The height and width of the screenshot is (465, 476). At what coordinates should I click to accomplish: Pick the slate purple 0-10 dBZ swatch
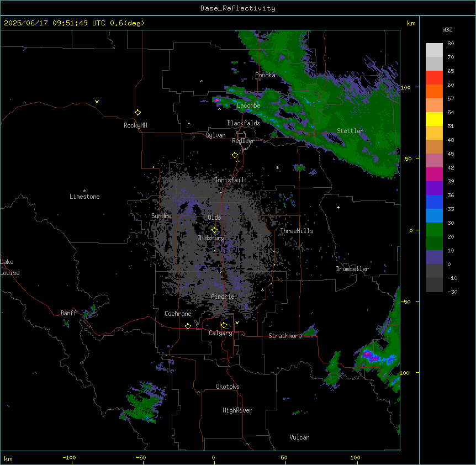(x=434, y=257)
